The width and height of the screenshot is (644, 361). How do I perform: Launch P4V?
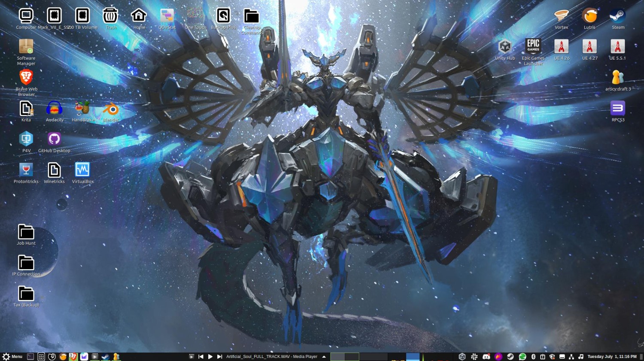(26, 142)
